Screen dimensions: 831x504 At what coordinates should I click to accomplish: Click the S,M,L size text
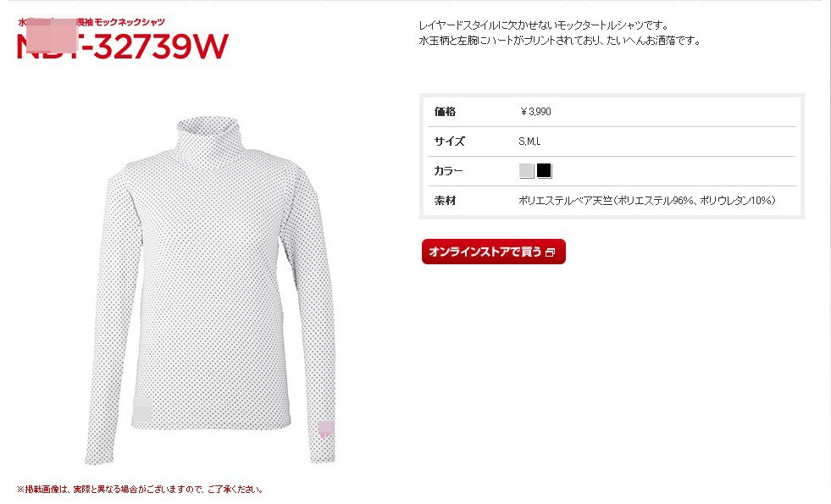pos(529,141)
